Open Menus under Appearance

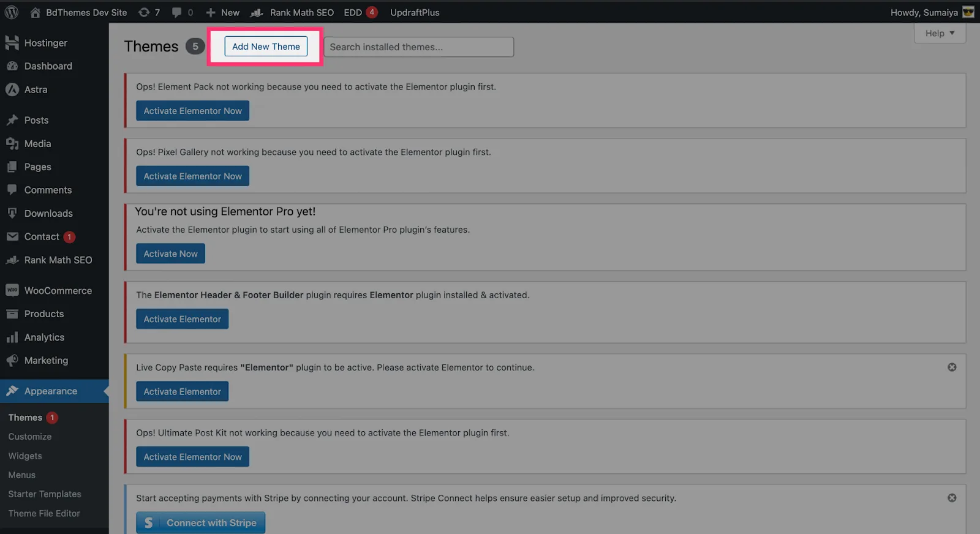click(22, 475)
